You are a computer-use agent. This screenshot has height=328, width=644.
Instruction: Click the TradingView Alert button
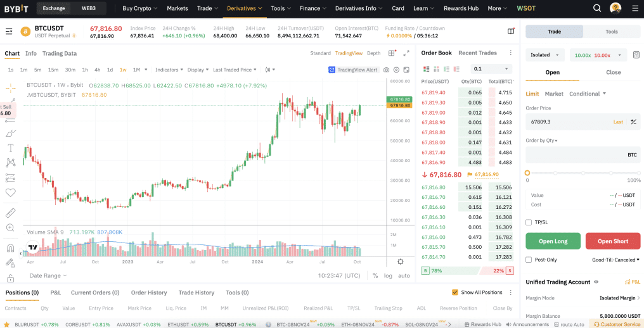pyautogui.click(x=353, y=70)
